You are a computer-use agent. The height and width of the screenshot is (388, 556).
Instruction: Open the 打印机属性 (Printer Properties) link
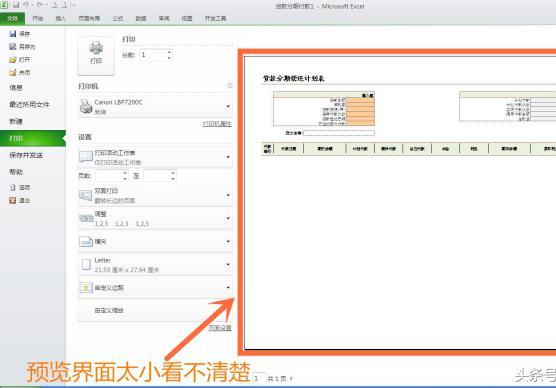tap(217, 123)
